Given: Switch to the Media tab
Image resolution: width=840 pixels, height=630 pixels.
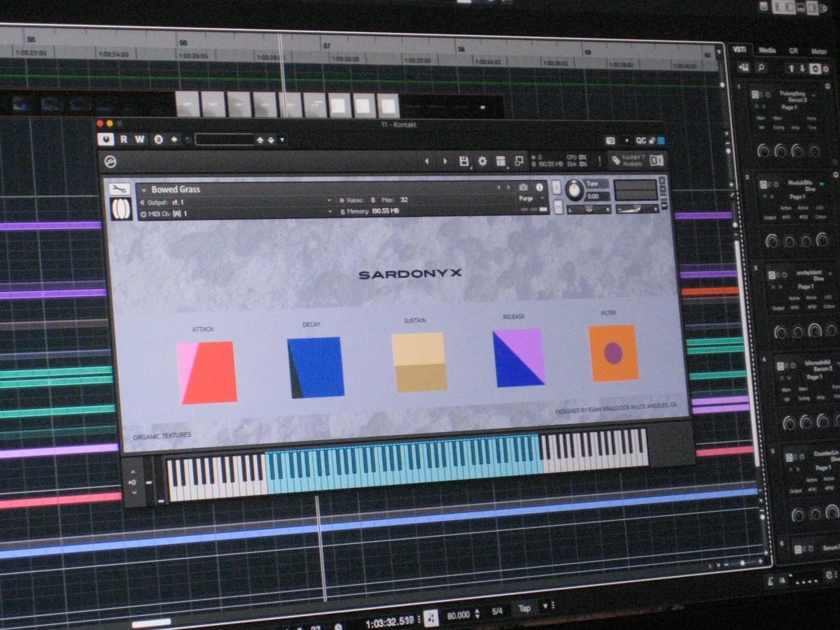Looking at the screenshot, I should tap(767, 50).
